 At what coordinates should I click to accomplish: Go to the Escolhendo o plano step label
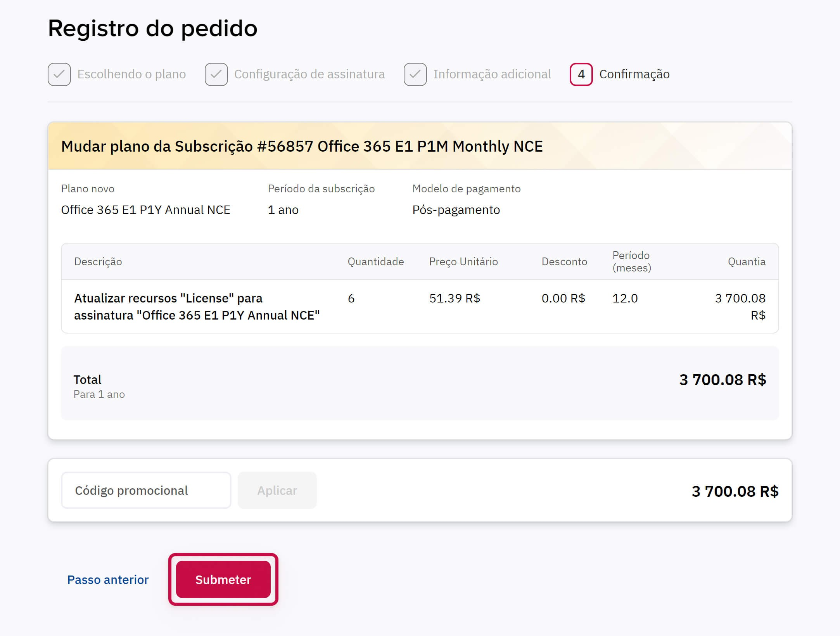[x=131, y=74]
